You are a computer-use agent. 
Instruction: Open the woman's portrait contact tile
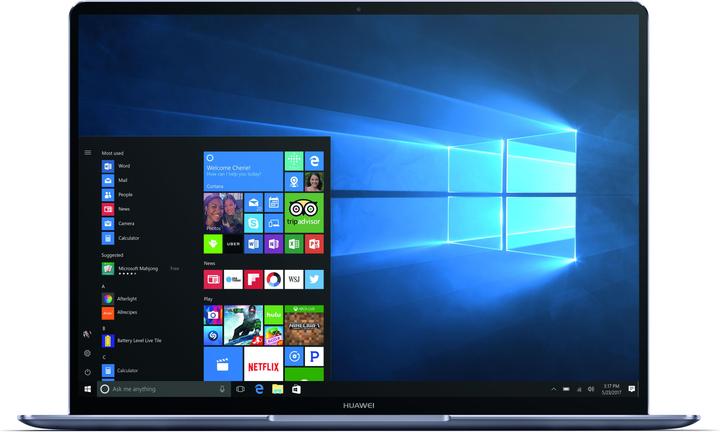(x=314, y=181)
